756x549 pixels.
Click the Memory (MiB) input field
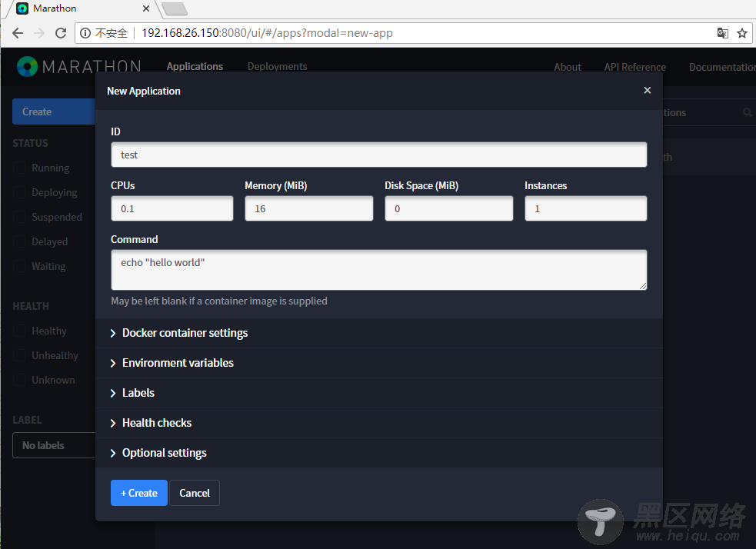[x=309, y=208]
